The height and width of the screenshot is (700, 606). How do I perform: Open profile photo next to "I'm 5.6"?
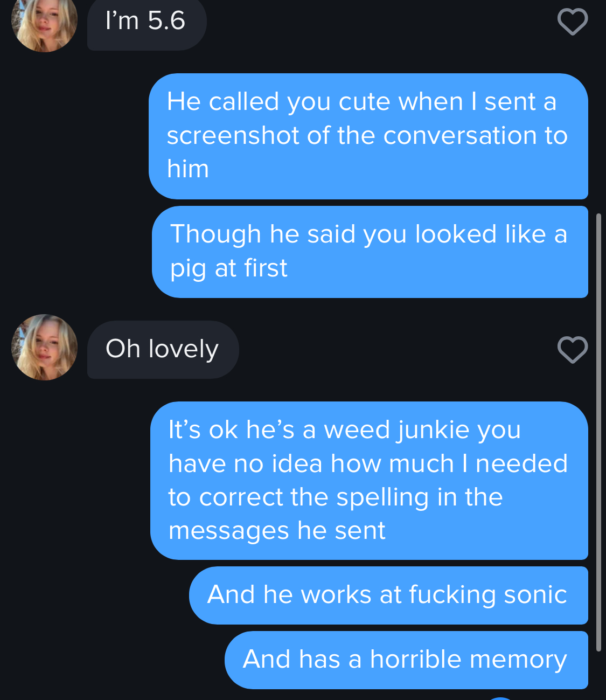click(44, 22)
